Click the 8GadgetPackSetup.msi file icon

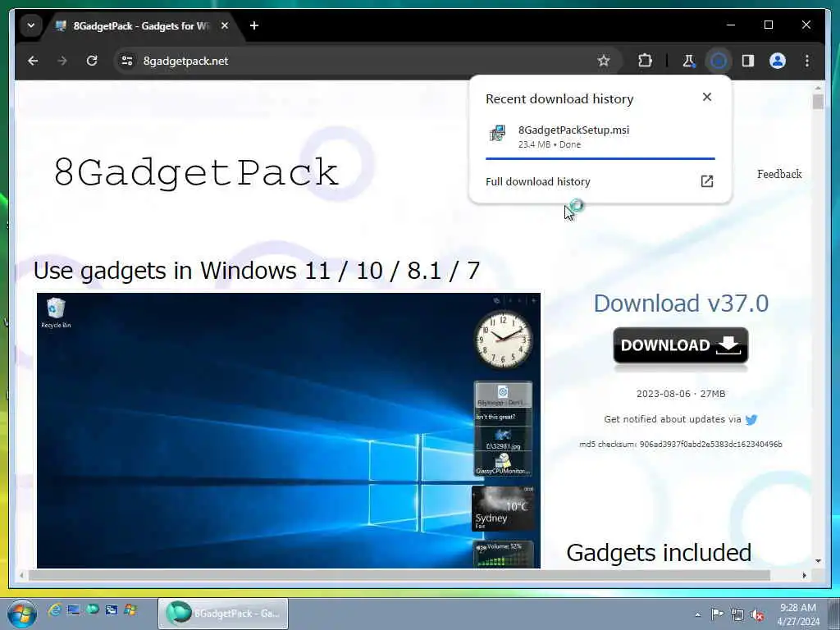tap(497, 133)
